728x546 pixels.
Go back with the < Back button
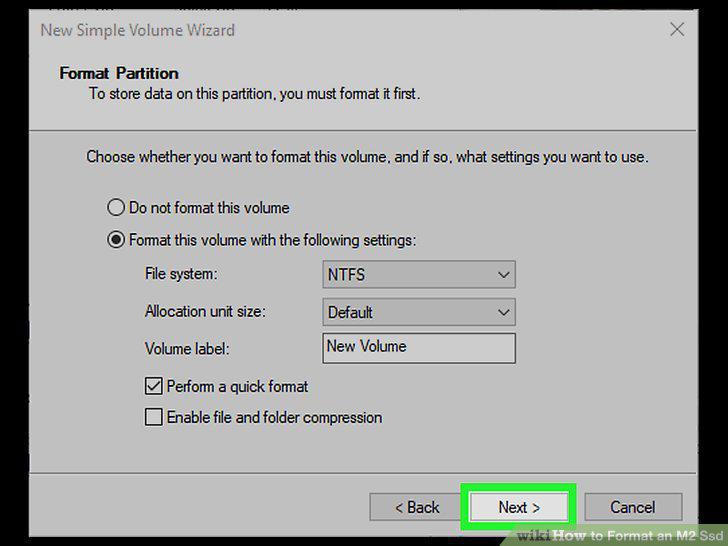[x=416, y=507]
